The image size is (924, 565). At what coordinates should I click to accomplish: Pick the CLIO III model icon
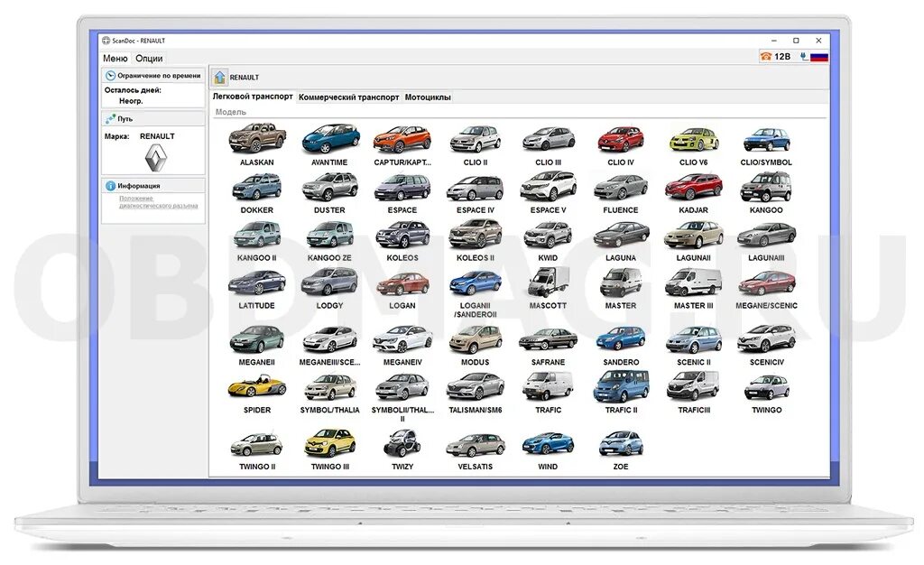[548, 139]
